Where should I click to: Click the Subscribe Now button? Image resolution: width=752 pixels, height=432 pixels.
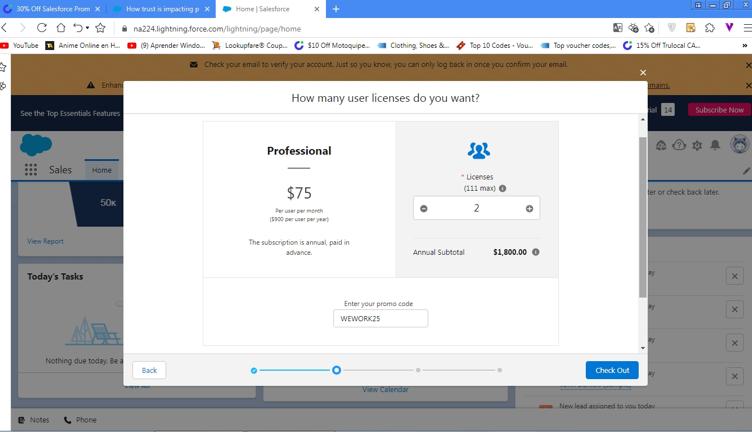point(719,110)
